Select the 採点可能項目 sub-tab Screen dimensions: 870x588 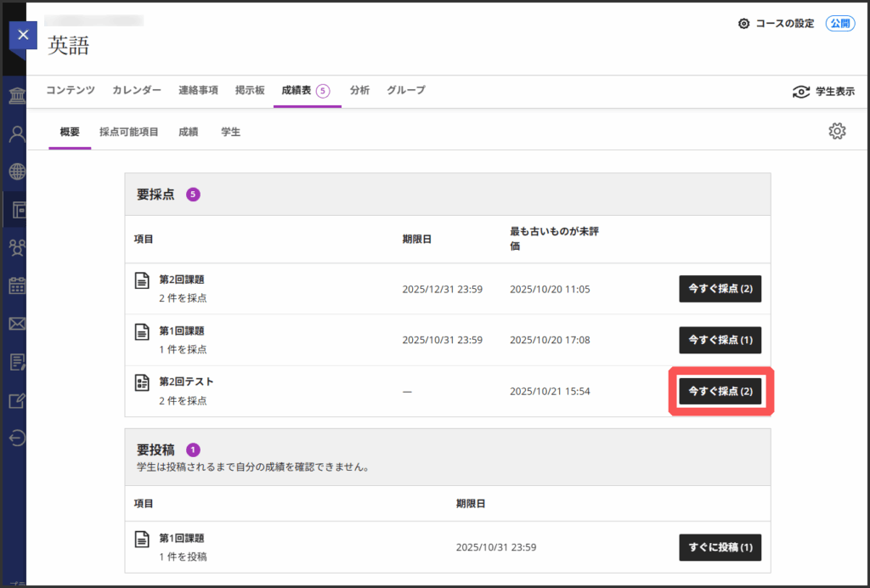pos(129,132)
